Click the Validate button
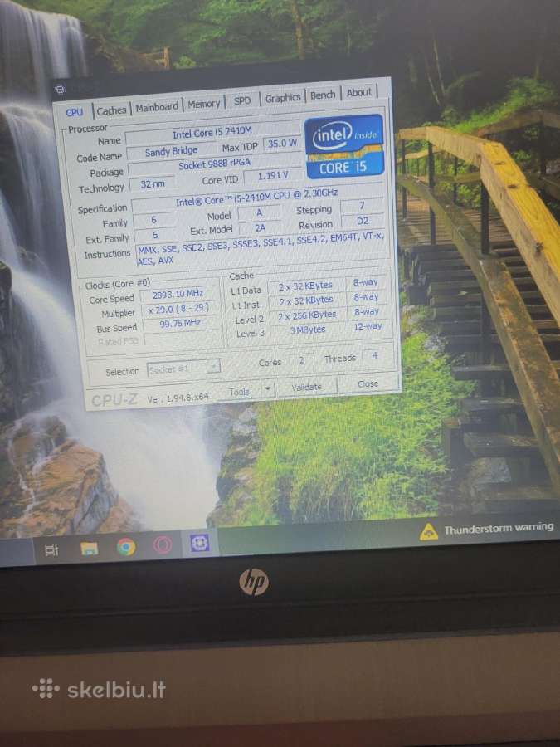The width and height of the screenshot is (560, 747). (306, 388)
